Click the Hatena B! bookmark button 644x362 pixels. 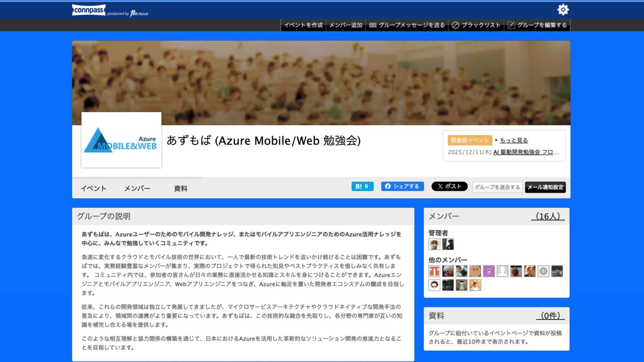coord(362,186)
